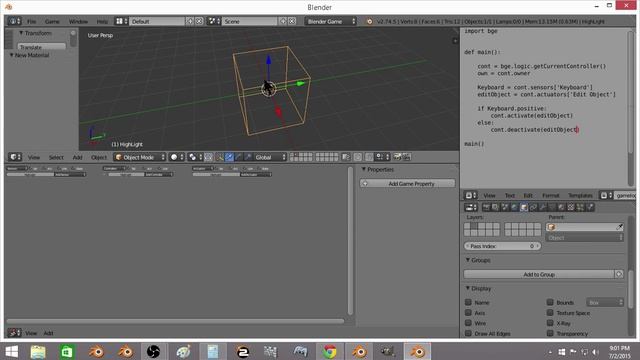This screenshot has height=360, width=640.
Task: Enable the X-Ray checkbox
Action: pyautogui.click(x=550, y=323)
